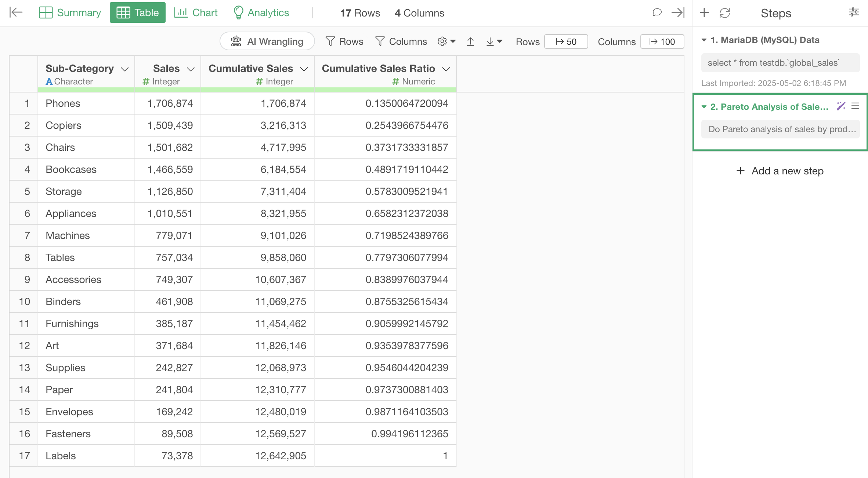Click the 4 Columns count label

point(419,13)
